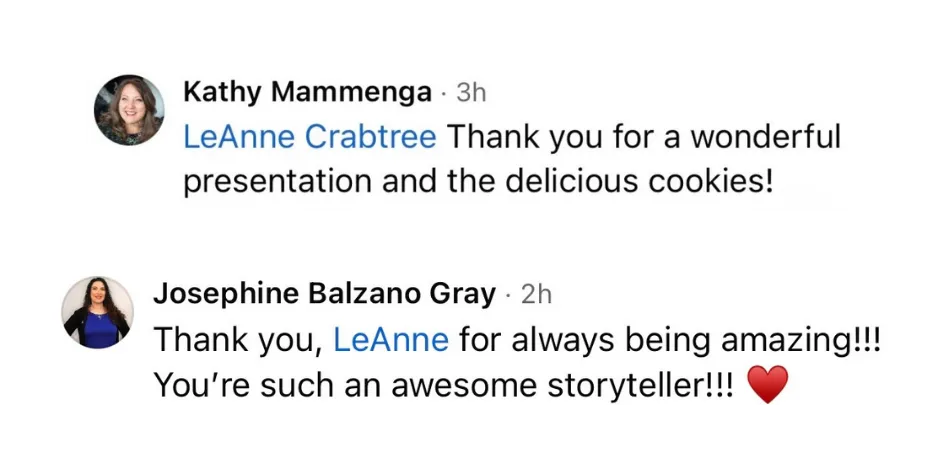Visit Josephine Balzano Gray's profile via her name

(x=324, y=294)
